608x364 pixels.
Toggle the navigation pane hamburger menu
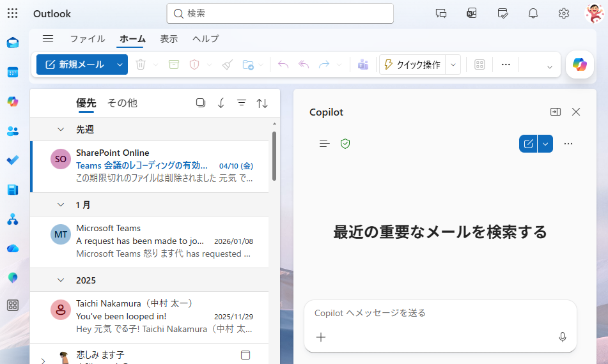(48, 39)
